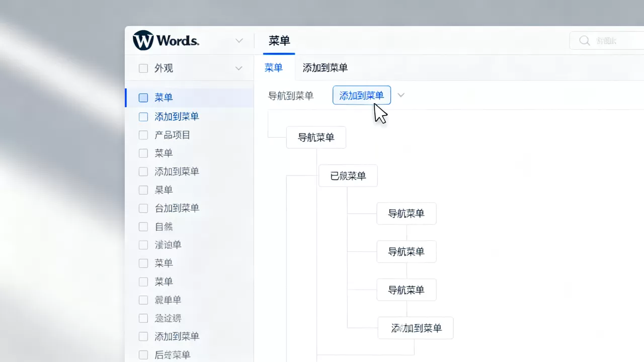This screenshot has height=362, width=644.
Task: Click the outlined blue 添加到菜单 button
Action: pos(362,95)
